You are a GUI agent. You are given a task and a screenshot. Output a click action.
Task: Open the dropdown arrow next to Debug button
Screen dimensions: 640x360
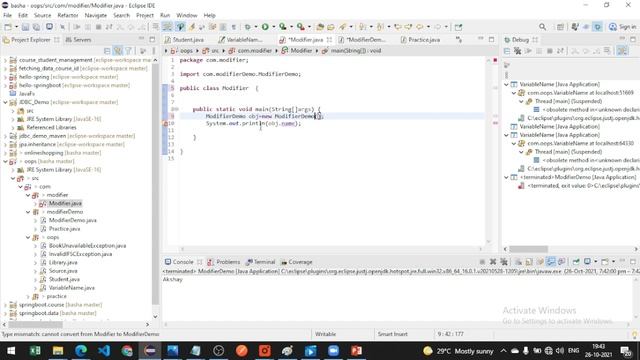pyautogui.click(x=256, y=27)
